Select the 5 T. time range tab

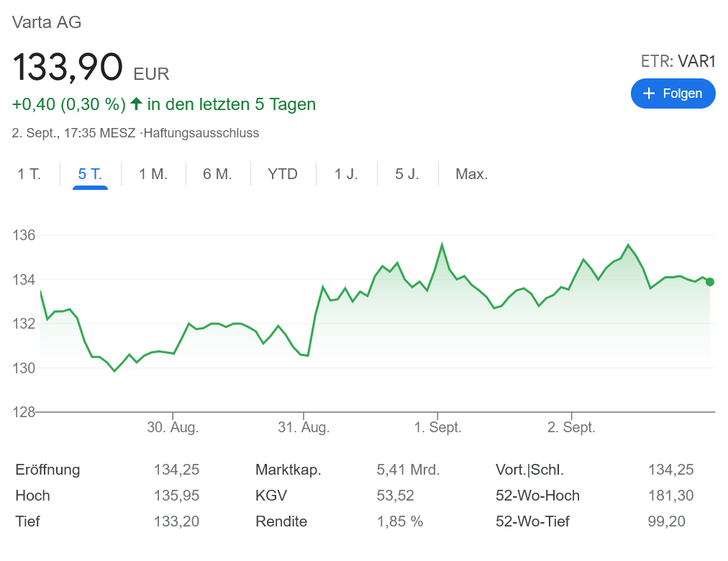tap(90, 174)
